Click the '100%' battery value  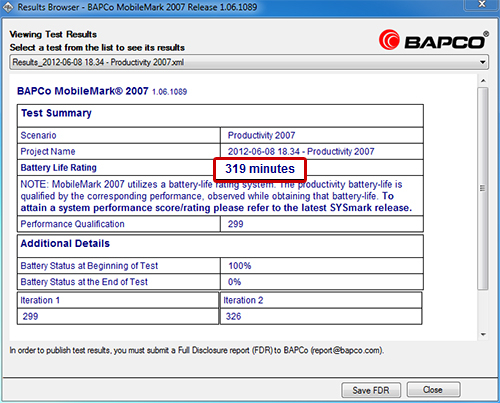click(240, 266)
